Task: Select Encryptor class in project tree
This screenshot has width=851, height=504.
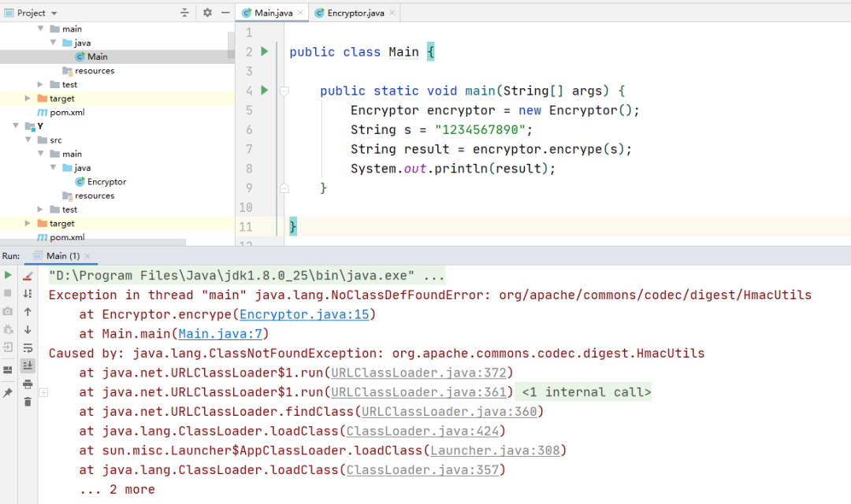Action: 106,182
